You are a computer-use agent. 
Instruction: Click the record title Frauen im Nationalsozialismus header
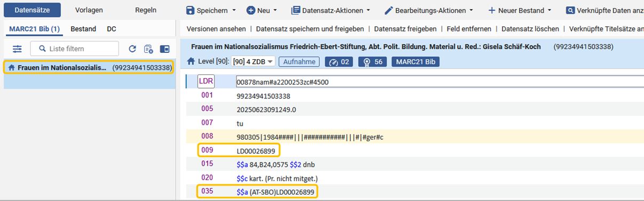pos(366,47)
